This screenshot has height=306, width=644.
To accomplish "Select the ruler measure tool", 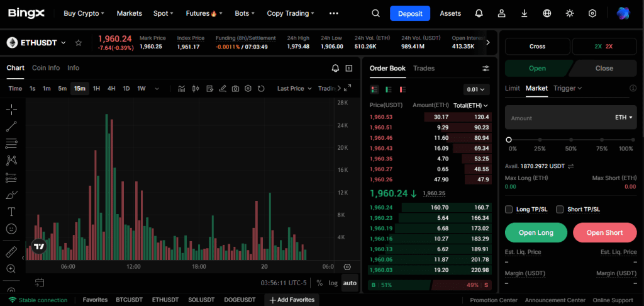I will pyautogui.click(x=11, y=252).
